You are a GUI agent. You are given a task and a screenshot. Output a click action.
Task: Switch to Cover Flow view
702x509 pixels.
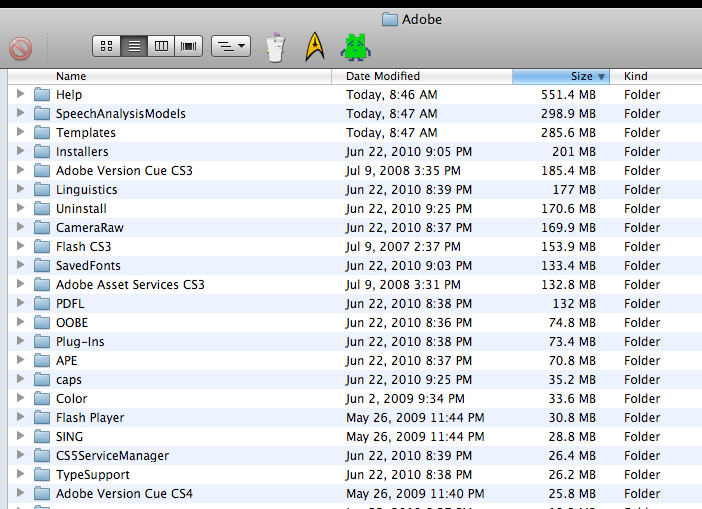[188, 46]
